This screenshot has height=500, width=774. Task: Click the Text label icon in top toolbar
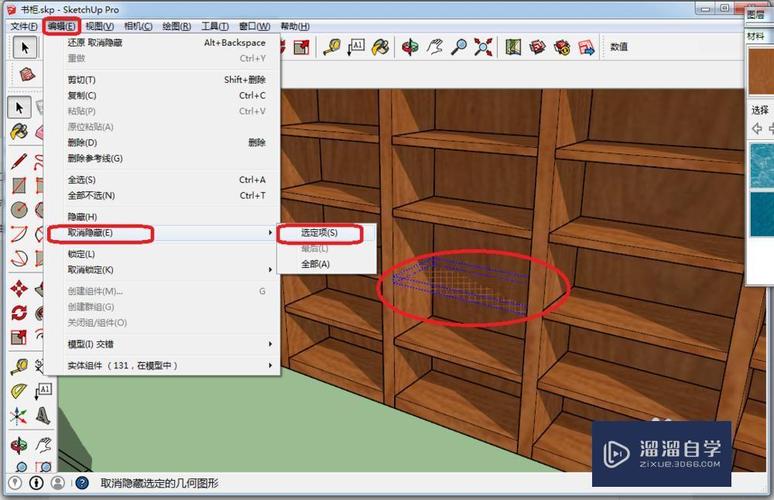coord(356,47)
